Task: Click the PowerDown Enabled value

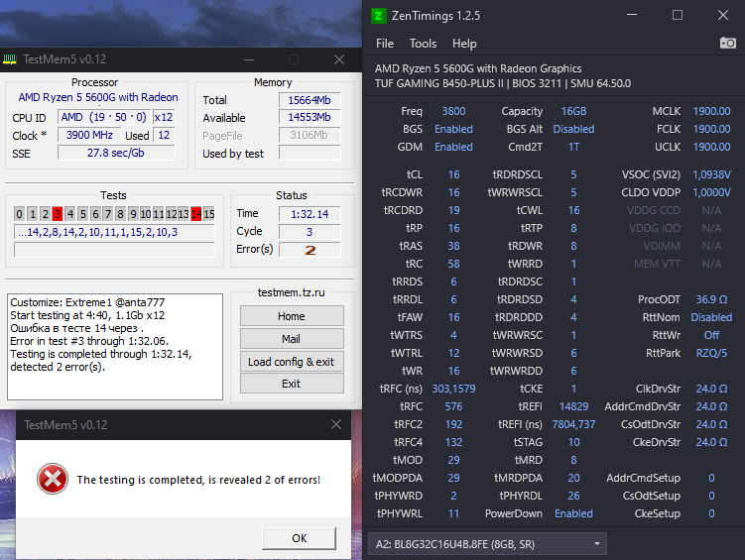Action: (x=573, y=513)
